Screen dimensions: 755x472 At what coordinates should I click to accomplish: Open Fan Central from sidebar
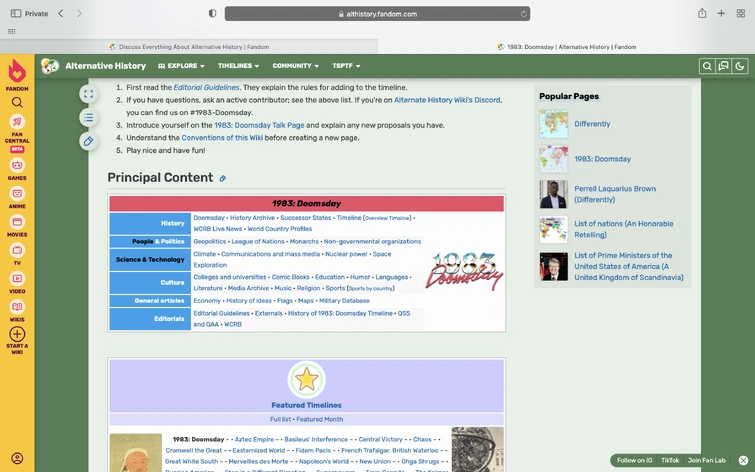(17, 122)
